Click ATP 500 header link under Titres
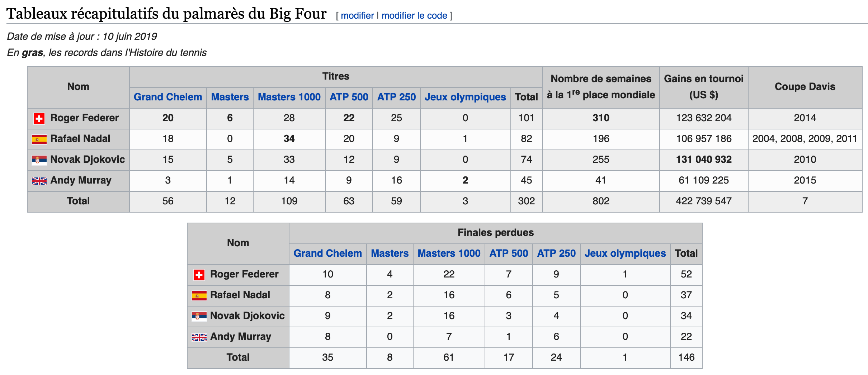The height and width of the screenshot is (375, 868). (x=349, y=97)
